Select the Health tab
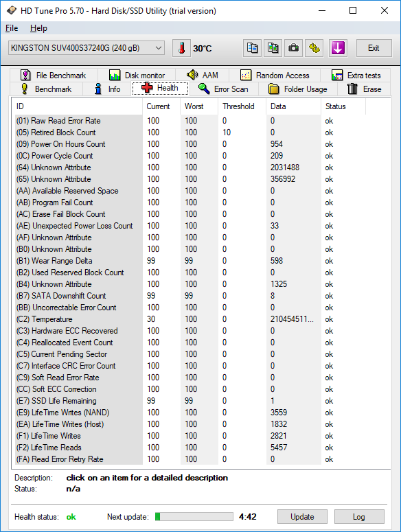This screenshot has width=401, height=532. click(x=160, y=89)
